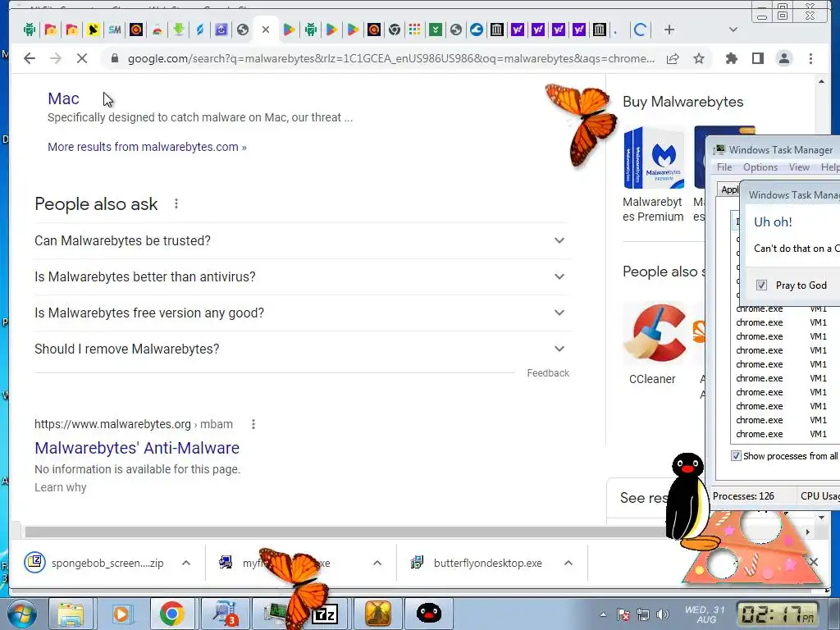Viewport: 840px width, 630px height.
Task: Click the Feedback link under People also ask
Action: [547, 373]
